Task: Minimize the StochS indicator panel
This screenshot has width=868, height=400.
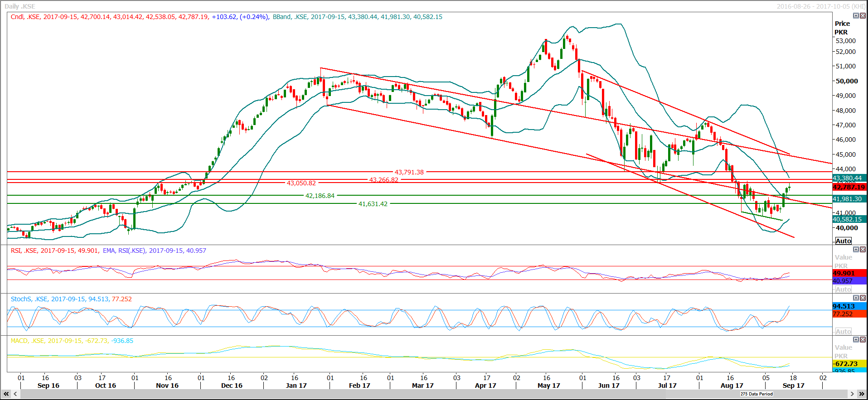Action: click(856, 298)
